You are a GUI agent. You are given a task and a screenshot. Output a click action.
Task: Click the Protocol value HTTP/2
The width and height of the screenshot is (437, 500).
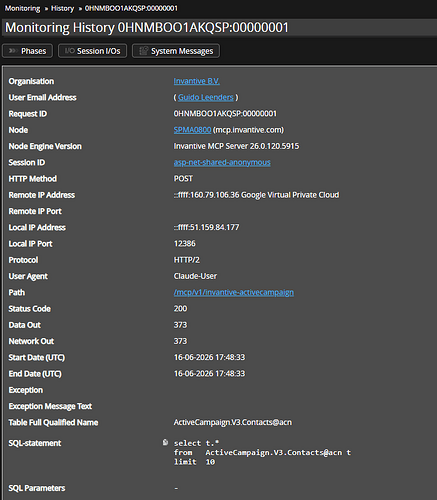coord(187,260)
